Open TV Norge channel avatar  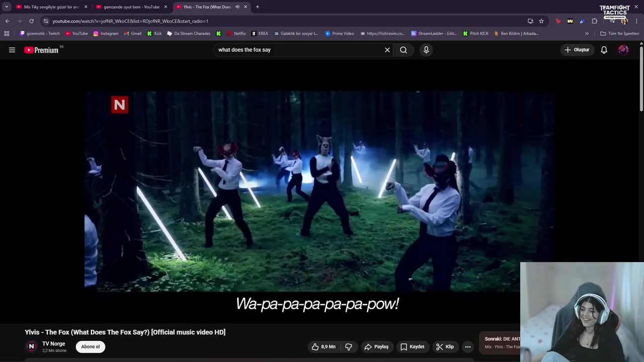[x=31, y=346]
